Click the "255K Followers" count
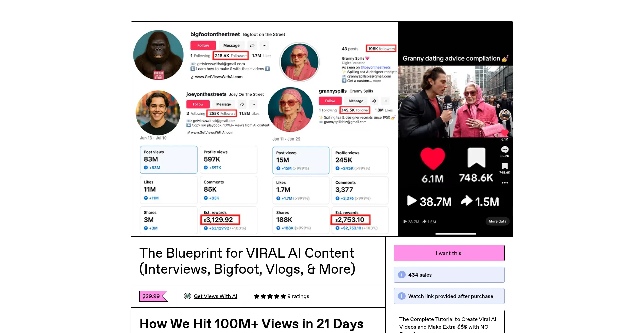Viewport: 644px width, 333px height. [222, 114]
